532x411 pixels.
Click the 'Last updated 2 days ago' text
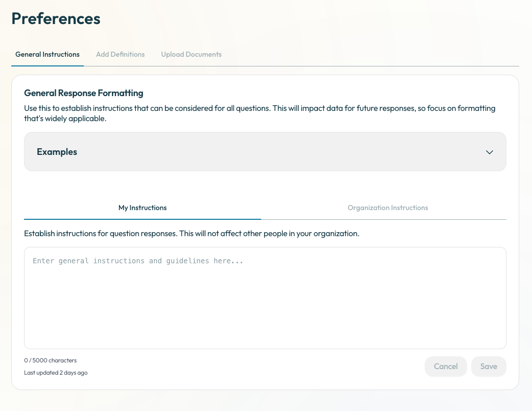(x=56, y=373)
